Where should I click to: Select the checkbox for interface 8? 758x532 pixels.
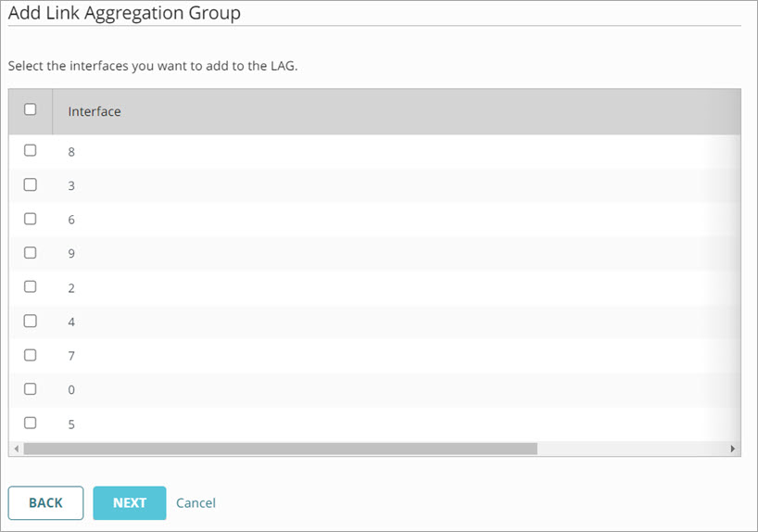click(30, 150)
